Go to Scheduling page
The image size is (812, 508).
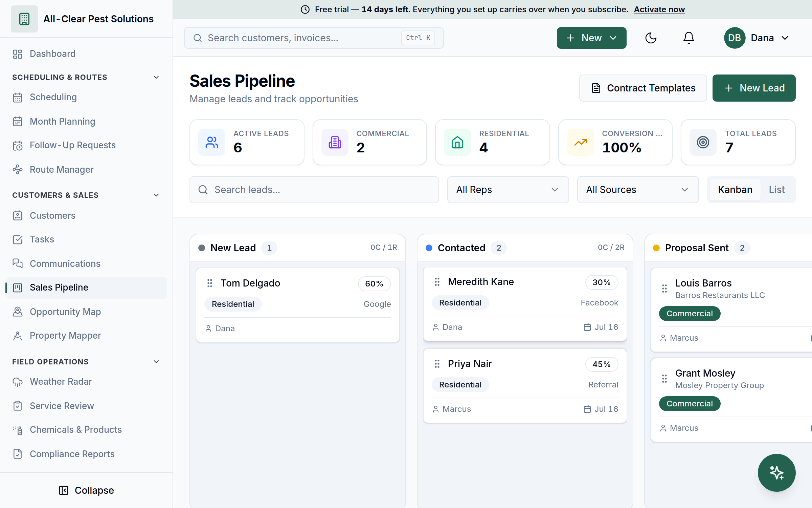[x=86, y=97]
